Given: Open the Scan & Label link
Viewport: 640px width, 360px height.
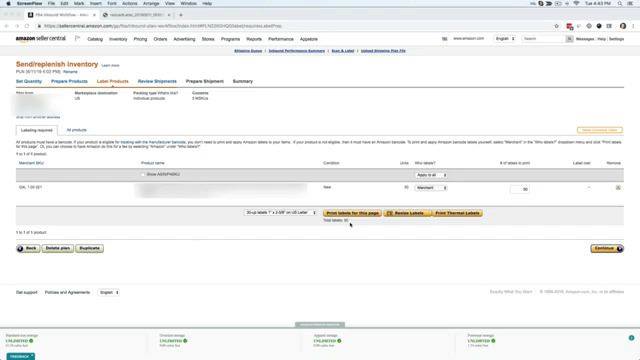Looking at the screenshot, I should [x=342, y=51].
